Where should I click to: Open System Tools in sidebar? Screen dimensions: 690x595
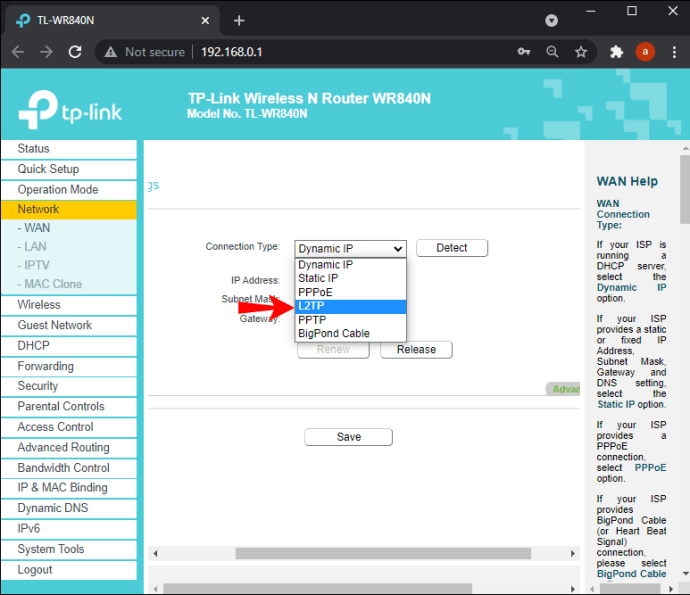pyautogui.click(x=69, y=549)
